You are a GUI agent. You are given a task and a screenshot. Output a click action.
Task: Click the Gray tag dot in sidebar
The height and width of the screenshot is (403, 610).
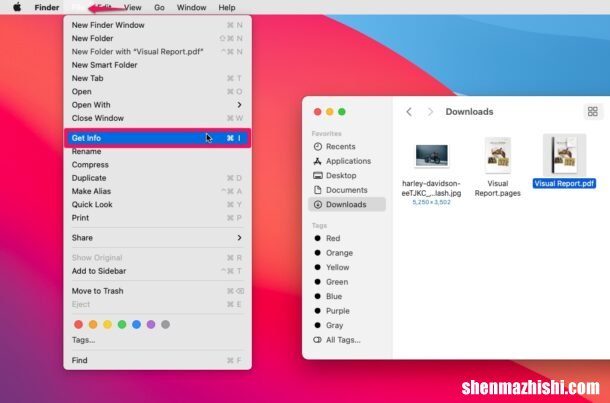[317, 325]
